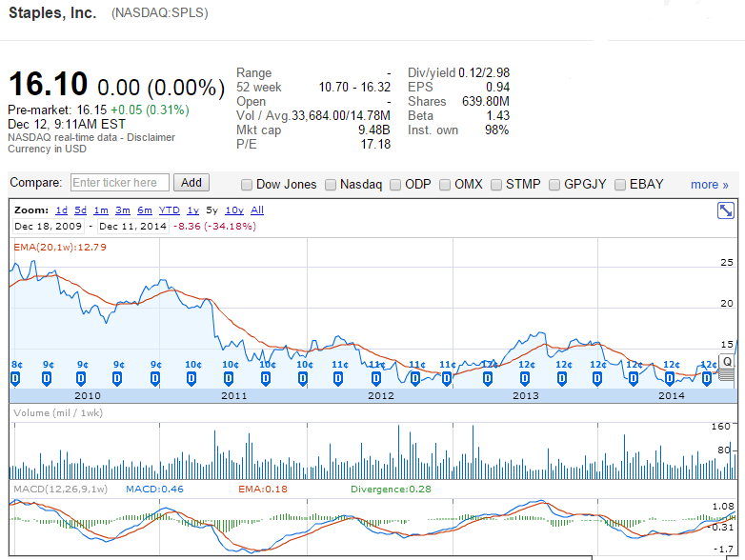Show All available chart history
The width and height of the screenshot is (745, 560).
click(257, 210)
